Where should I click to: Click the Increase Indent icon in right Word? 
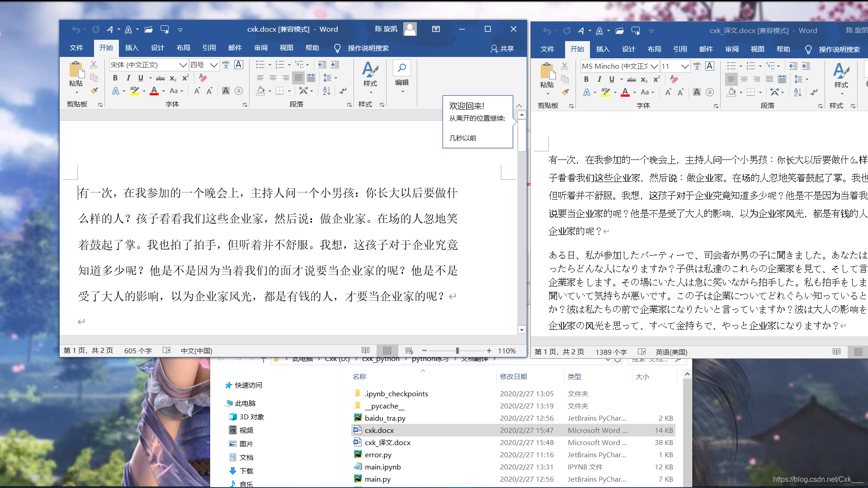[x=806, y=66]
